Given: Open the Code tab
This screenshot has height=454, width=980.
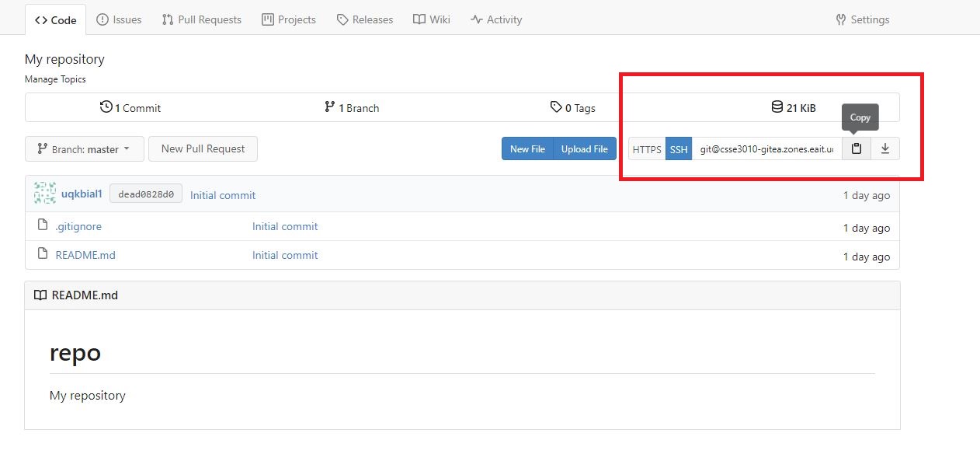Looking at the screenshot, I should click(x=56, y=19).
